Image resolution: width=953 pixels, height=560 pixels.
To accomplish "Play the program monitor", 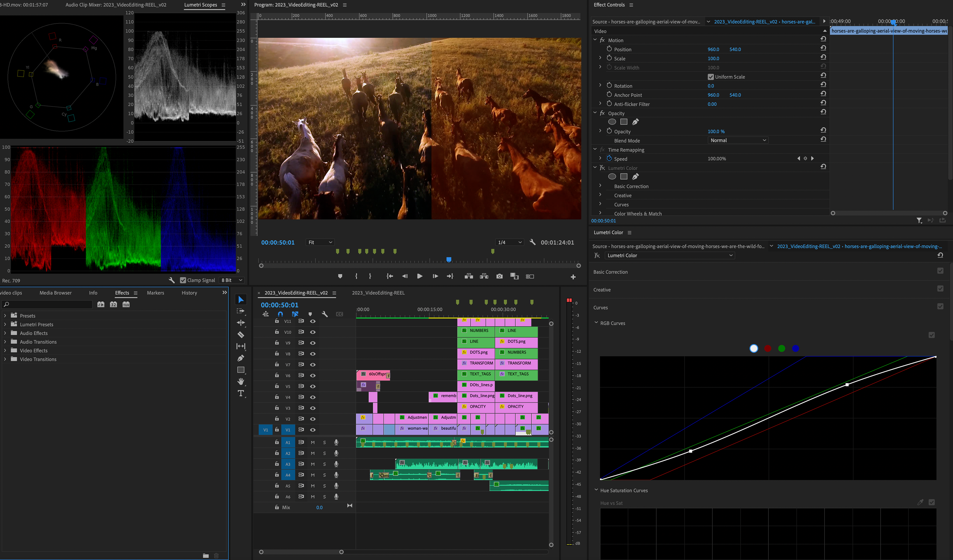I will click(419, 276).
